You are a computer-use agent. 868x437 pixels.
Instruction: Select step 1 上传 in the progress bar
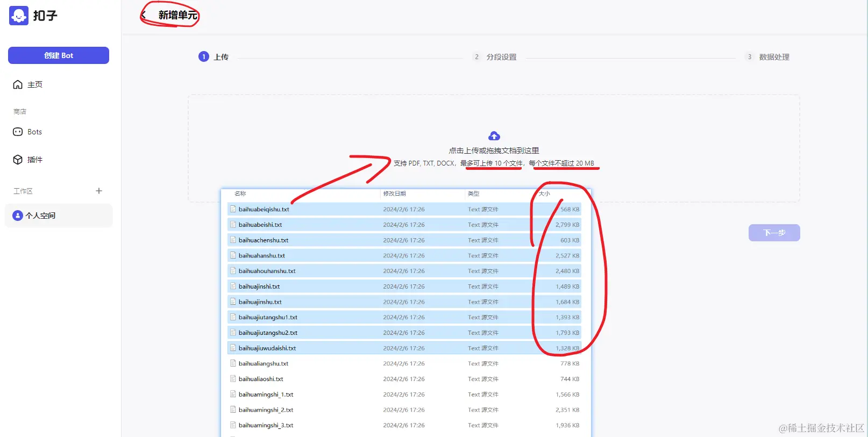pos(214,57)
